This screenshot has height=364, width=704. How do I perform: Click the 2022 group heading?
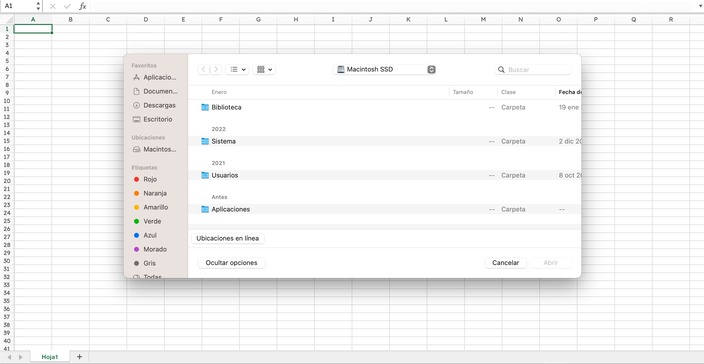[219, 129]
